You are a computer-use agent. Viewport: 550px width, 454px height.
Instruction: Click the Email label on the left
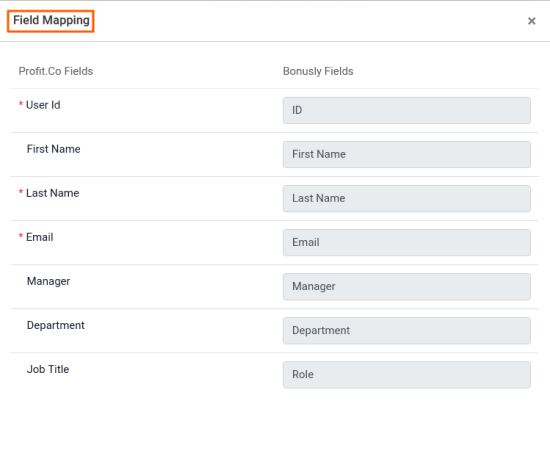point(40,237)
